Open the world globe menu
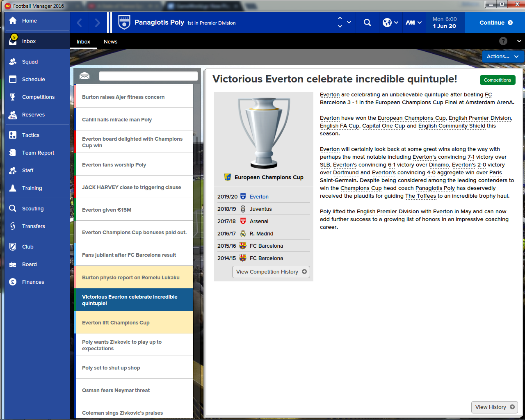Screen dimensions: 525x420 [390, 23]
